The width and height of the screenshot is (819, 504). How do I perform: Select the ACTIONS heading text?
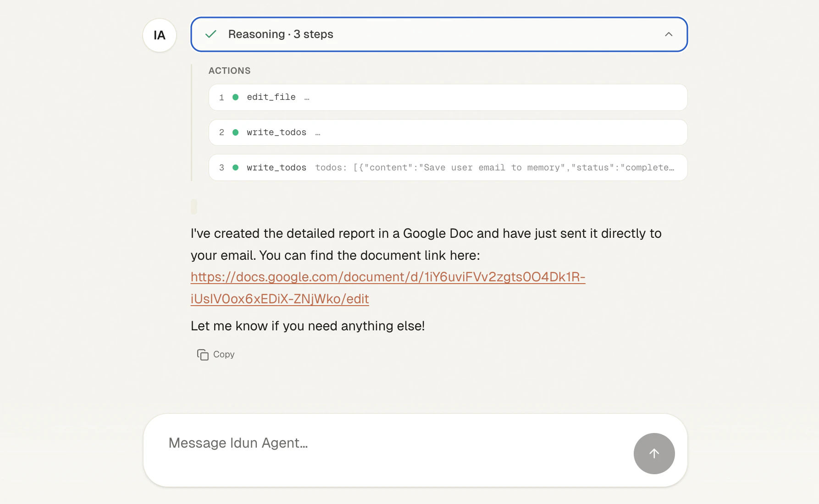point(230,71)
